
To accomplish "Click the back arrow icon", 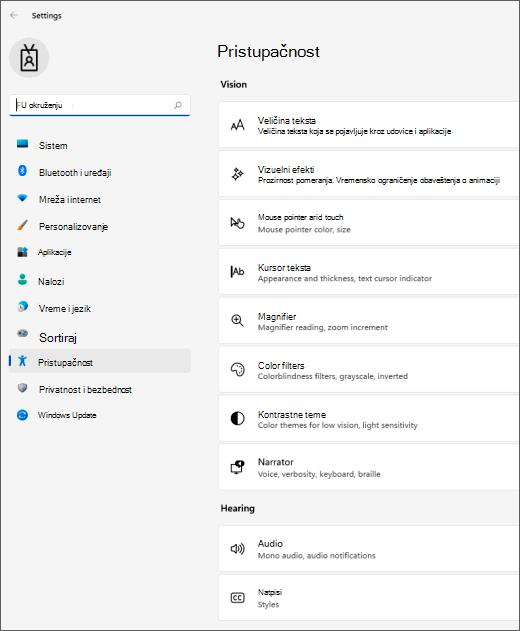I will coord(14,15).
